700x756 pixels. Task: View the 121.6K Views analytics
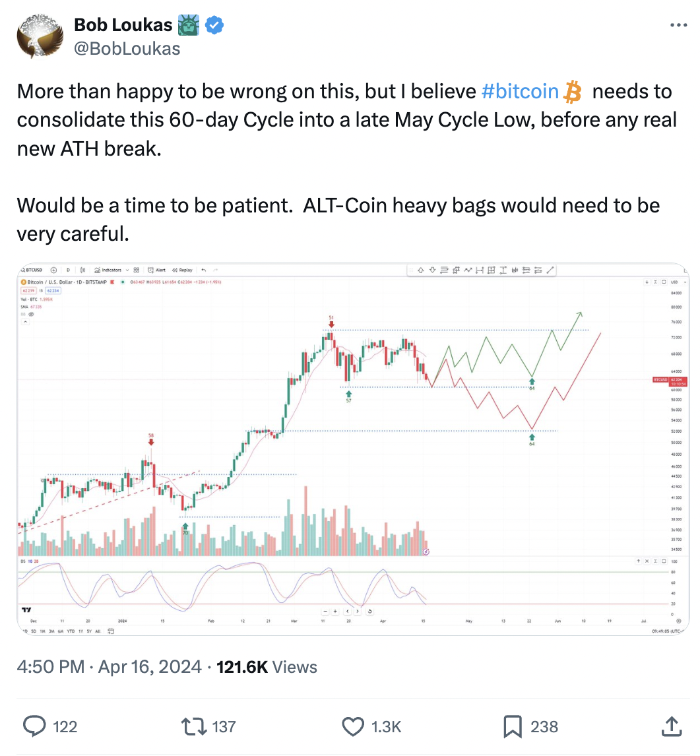point(267,667)
